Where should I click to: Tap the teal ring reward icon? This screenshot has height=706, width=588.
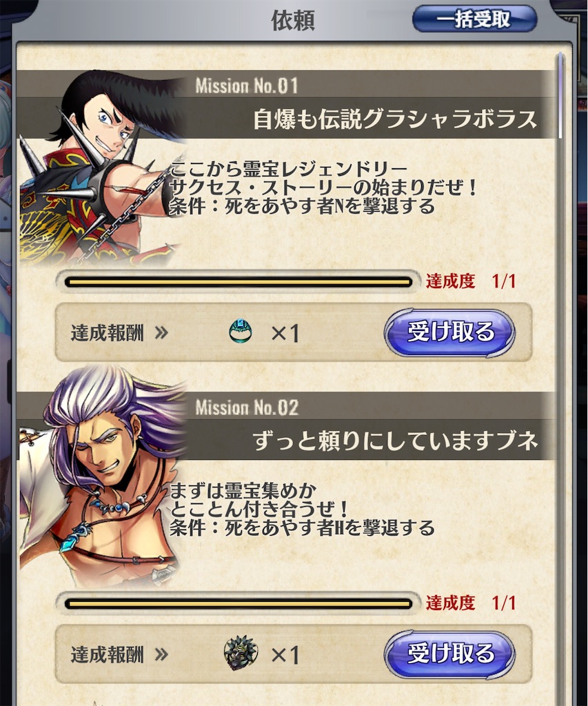tap(241, 332)
